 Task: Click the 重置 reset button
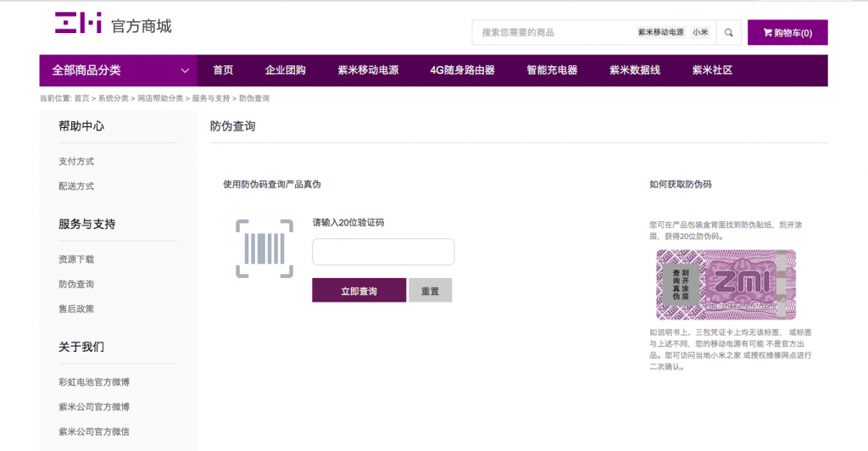pyautogui.click(x=430, y=291)
